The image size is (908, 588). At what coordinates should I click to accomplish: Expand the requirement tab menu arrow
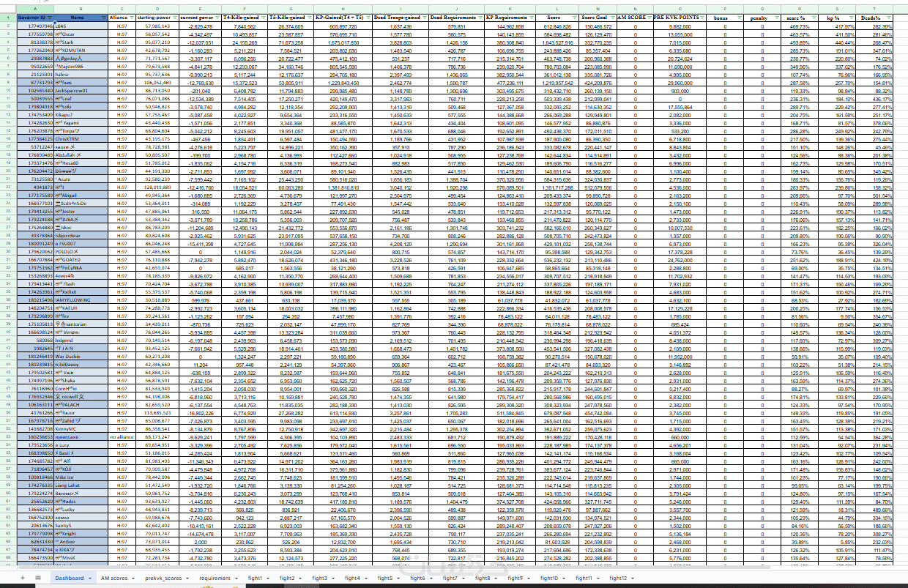point(237,578)
